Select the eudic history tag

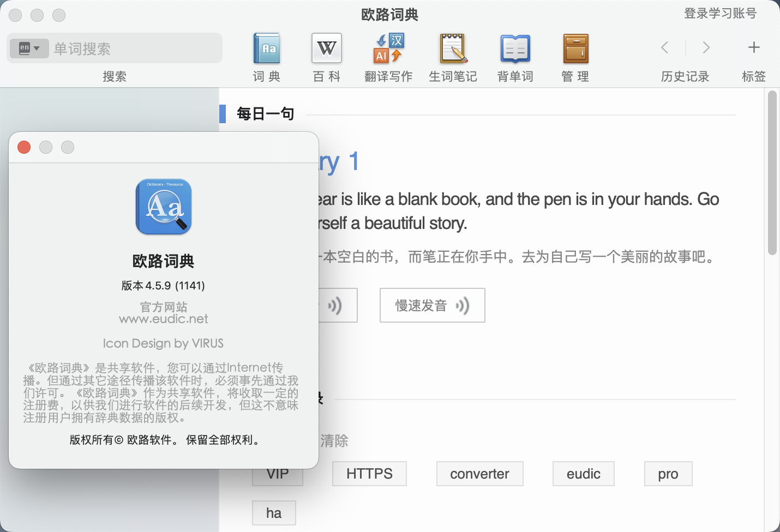[583, 474]
